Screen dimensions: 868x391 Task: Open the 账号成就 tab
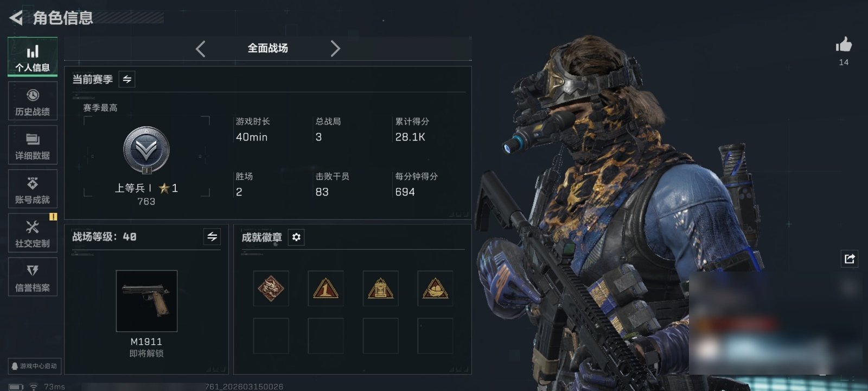point(33,189)
